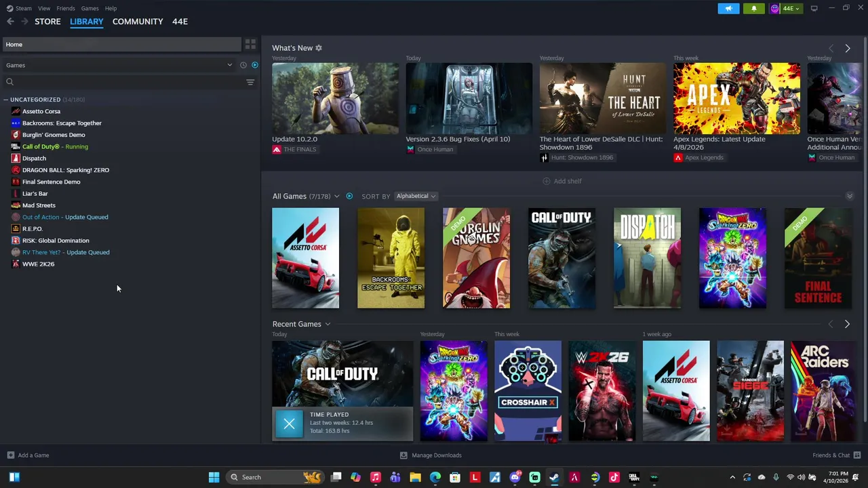Collapse All Games shelf chevron

pos(849,196)
